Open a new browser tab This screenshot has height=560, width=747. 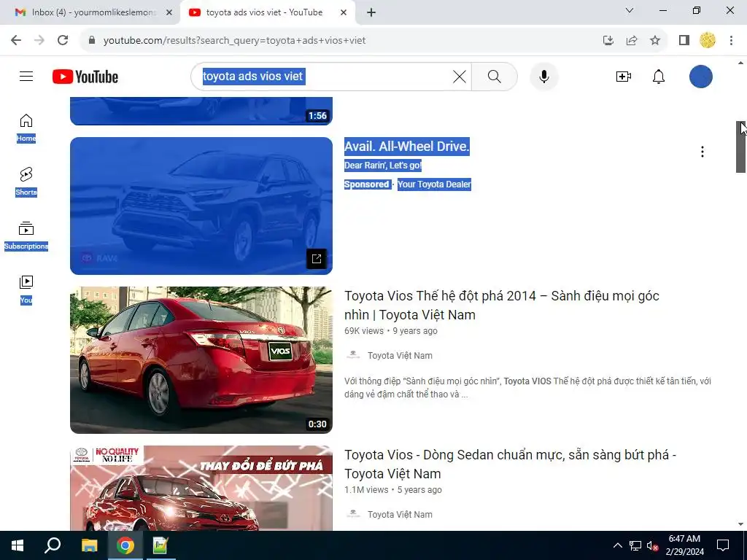point(371,13)
